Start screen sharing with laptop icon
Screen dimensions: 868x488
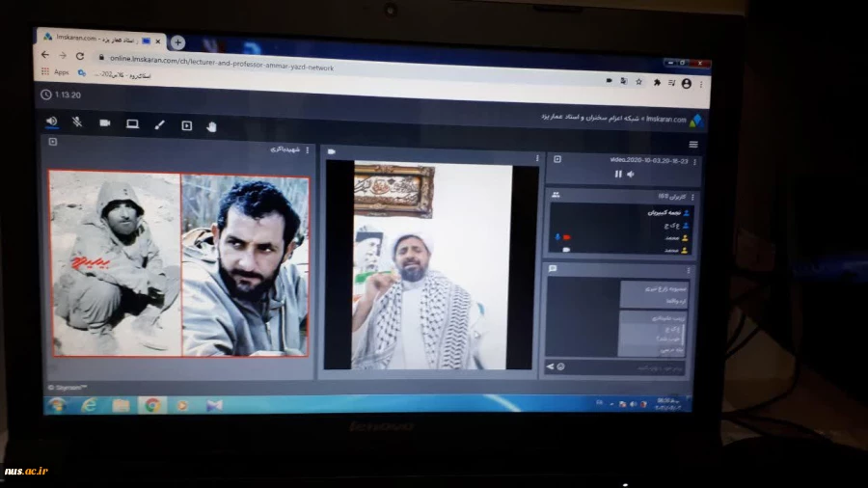pyautogui.click(x=132, y=123)
